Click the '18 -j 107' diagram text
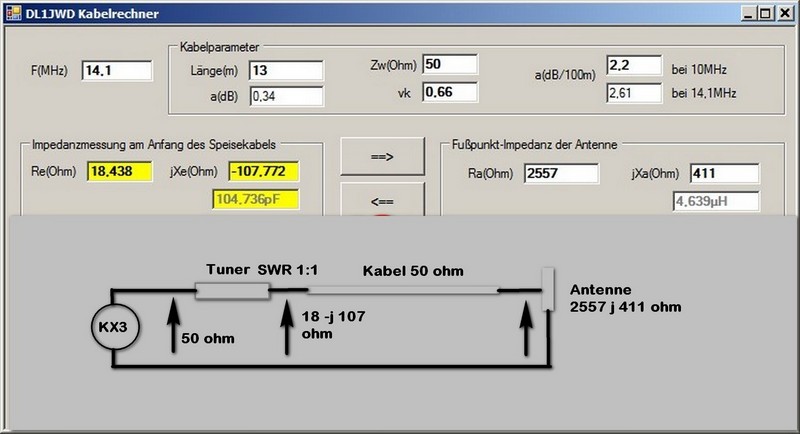The height and width of the screenshot is (434, 800). pyautogui.click(x=333, y=316)
